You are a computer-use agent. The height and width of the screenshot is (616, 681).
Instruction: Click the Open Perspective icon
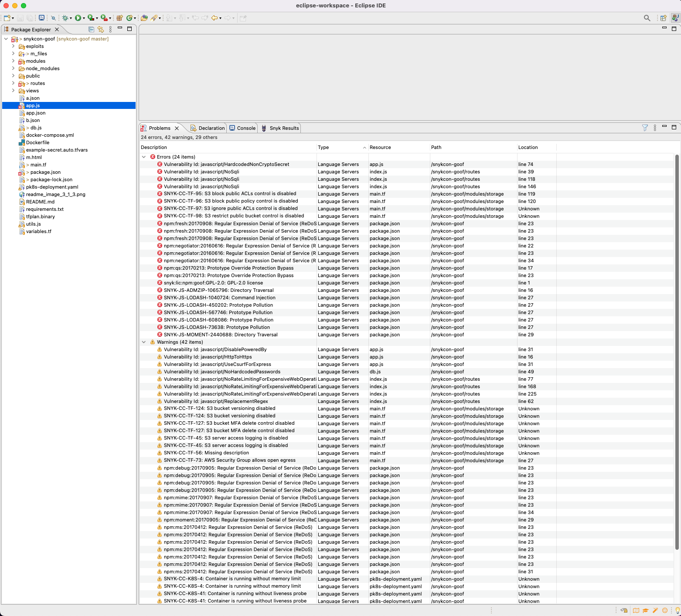(663, 18)
